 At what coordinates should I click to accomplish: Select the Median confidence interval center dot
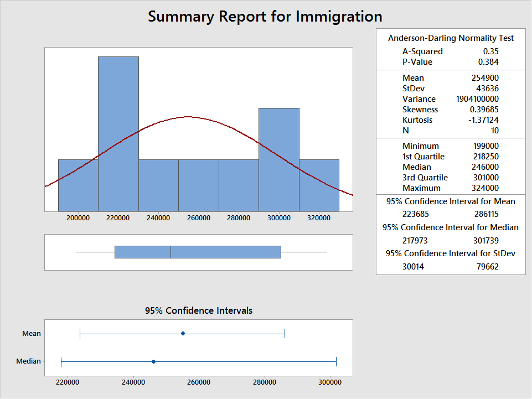(x=153, y=361)
